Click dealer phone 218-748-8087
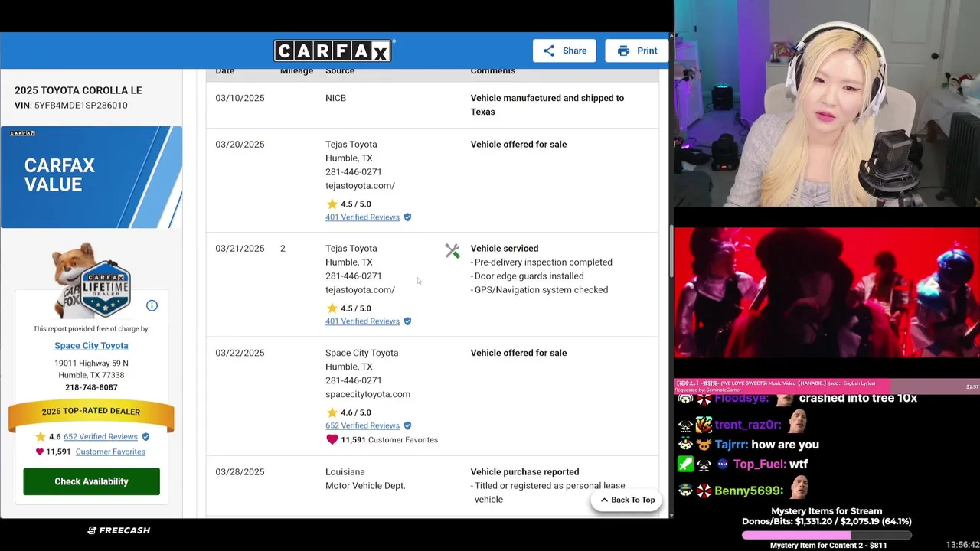 click(x=91, y=387)
